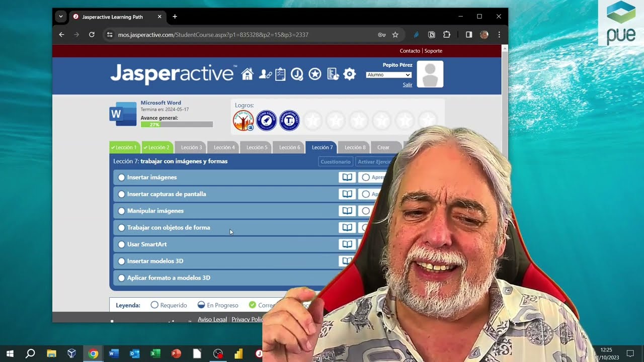Screen dimensions: 644x362
Task: Open a new Chrome tab
Action: (x=175, y=17)
